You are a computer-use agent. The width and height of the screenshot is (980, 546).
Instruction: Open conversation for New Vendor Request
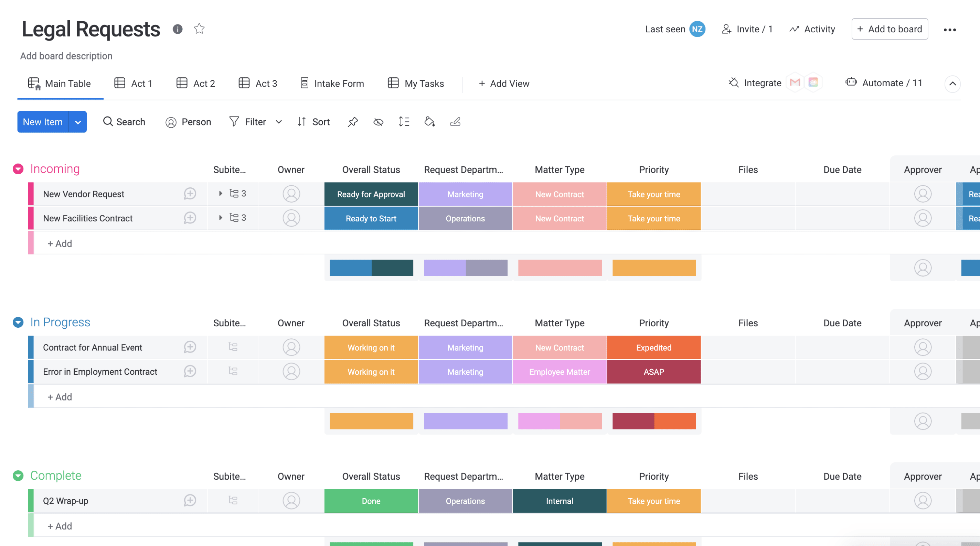click(x=190, y=194)
